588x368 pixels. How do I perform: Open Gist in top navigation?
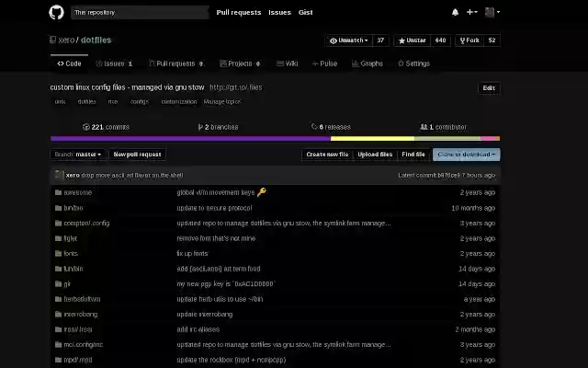[x=305, y=12]
